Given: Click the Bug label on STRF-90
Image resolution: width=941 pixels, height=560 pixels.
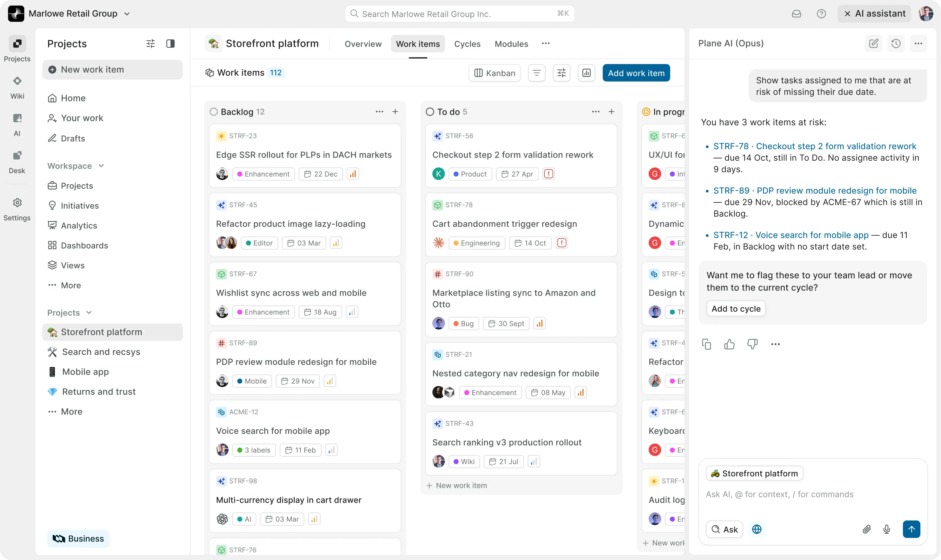Looking at the screenshot, I should [463, 323].
